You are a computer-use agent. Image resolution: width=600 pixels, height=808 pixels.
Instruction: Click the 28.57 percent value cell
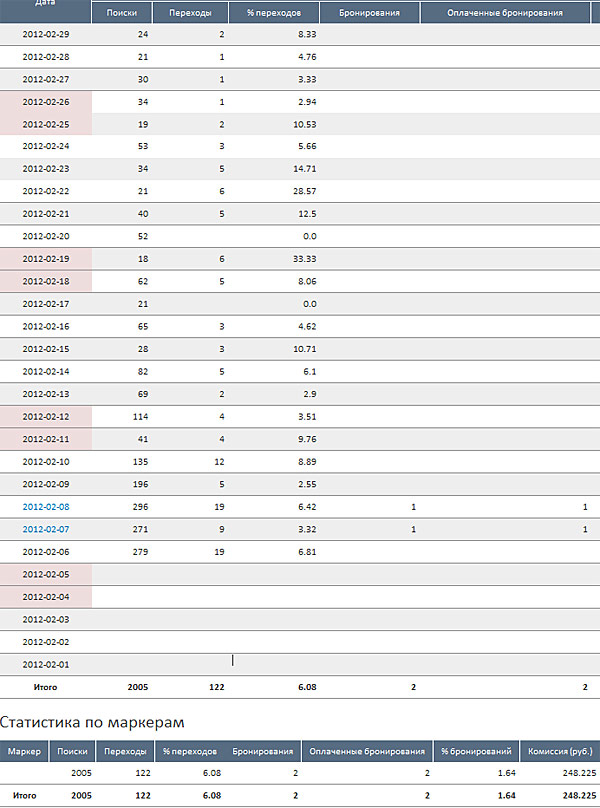click(x=302, y=191)
